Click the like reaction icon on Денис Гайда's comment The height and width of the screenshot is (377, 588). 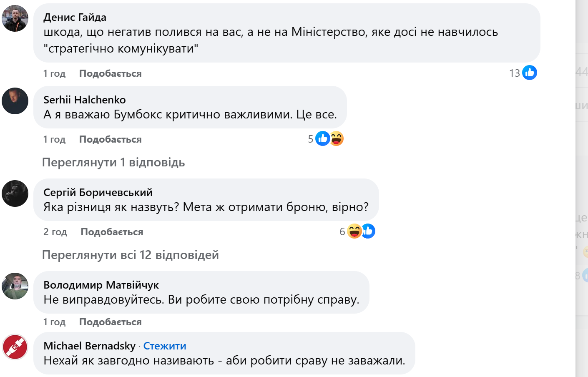tap(530, 73)
